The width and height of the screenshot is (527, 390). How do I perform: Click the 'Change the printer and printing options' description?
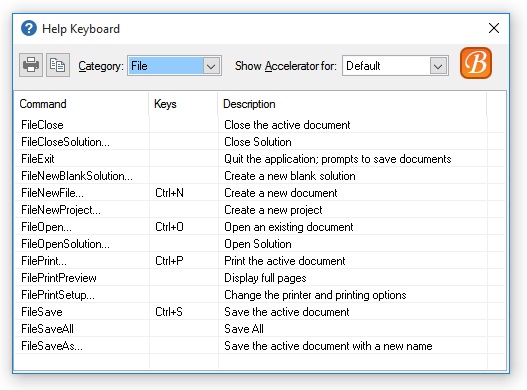point(315,295)
